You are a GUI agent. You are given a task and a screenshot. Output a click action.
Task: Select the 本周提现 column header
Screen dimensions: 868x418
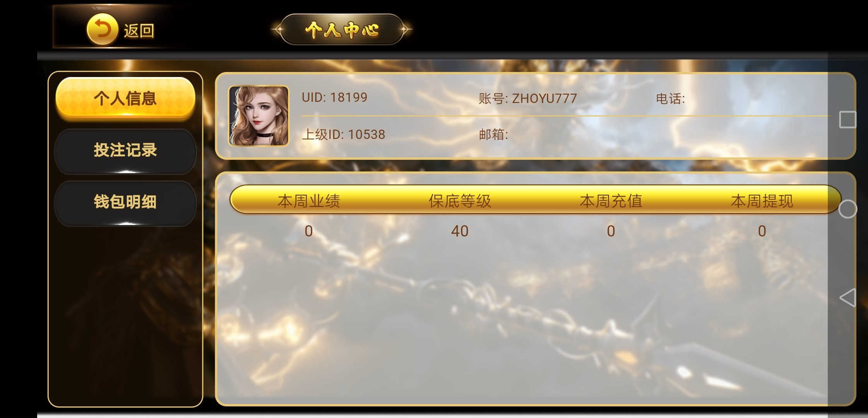point(762,201)
